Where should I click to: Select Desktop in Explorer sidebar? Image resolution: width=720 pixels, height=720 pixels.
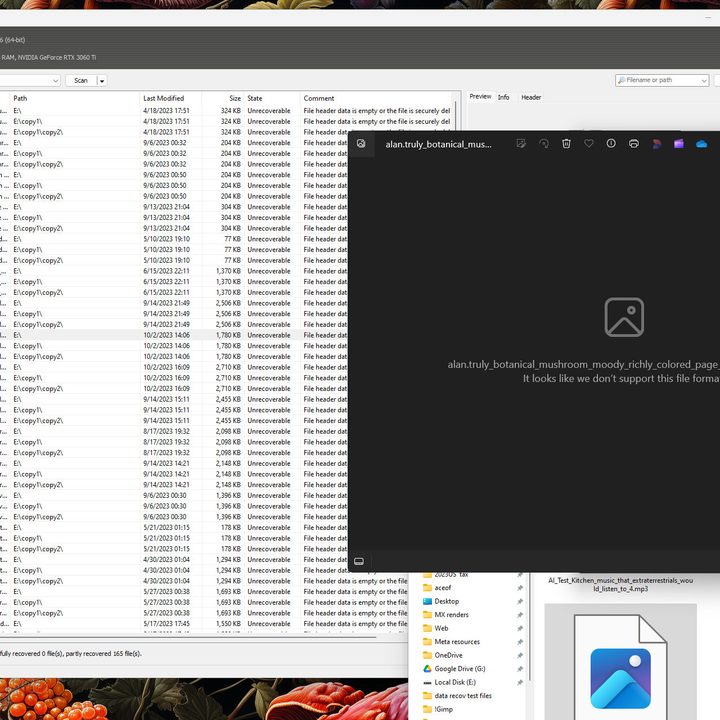coord(441,601)
